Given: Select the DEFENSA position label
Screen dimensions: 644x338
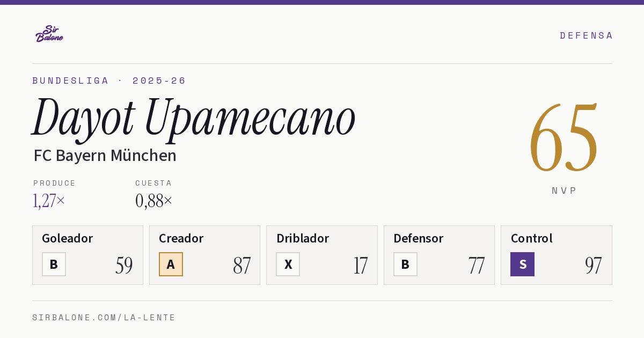Looking at the screenshot, I should 586,35.
